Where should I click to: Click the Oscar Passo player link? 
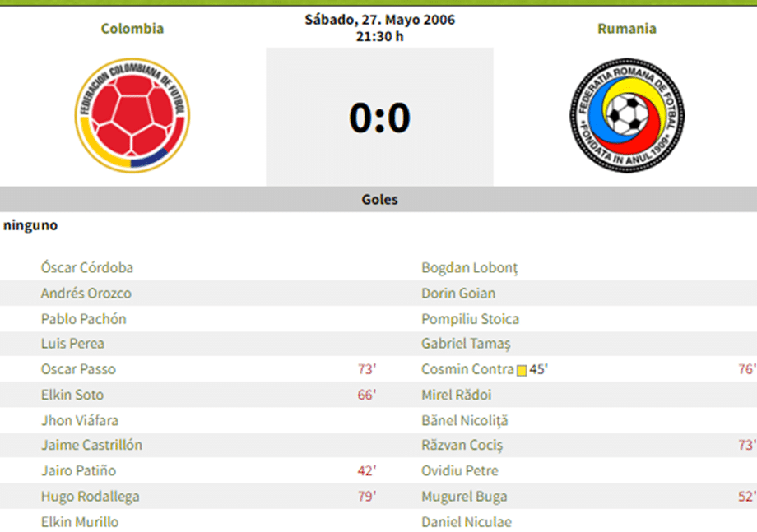click(78, 369)
